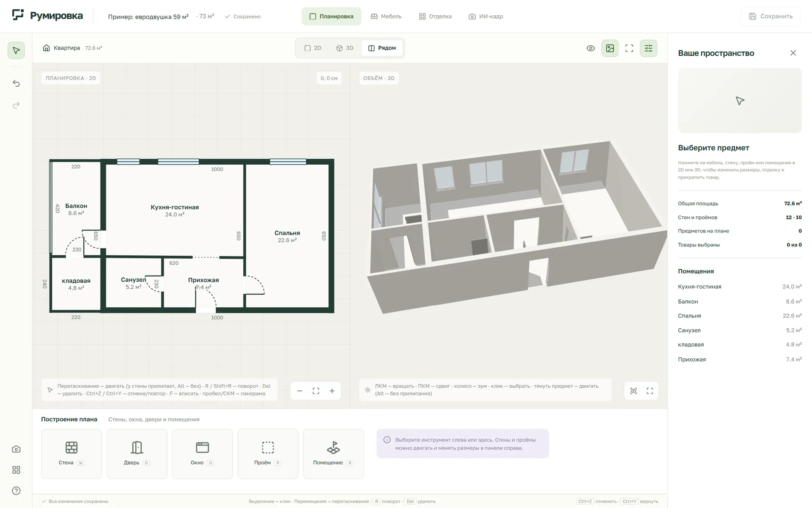Select Кухня-гостиная in Помещения list

[740, 287]
